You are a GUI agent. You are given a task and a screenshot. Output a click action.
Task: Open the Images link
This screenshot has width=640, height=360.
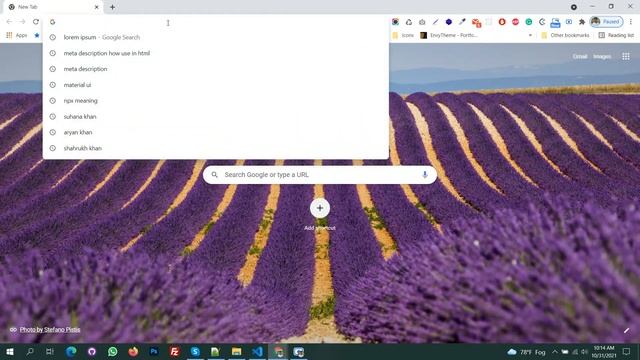click(x=602, y=56)
